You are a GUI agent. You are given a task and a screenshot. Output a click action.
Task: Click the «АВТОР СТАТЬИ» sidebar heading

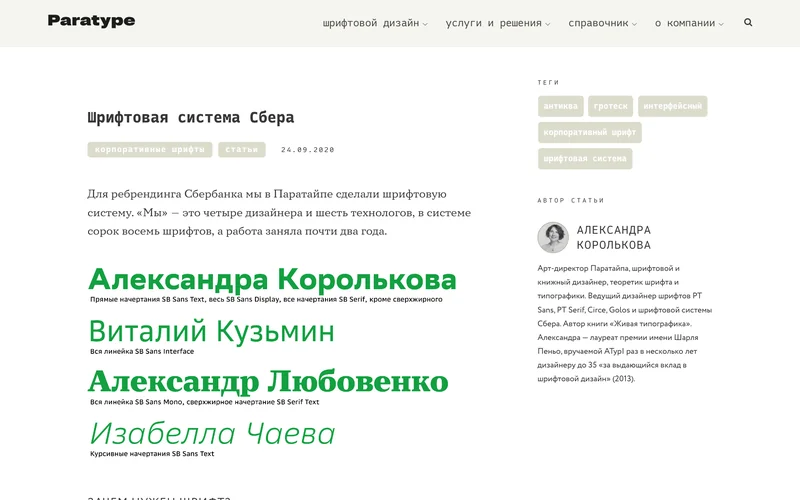click(570, 201)
